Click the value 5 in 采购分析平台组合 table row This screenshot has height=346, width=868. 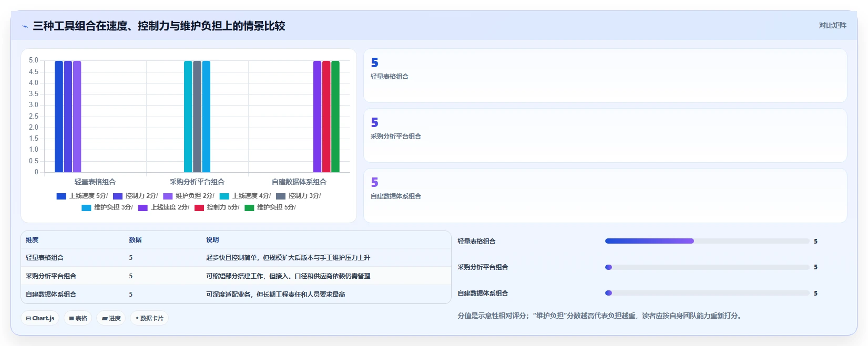pyautogui.click(x=131, y=276)
